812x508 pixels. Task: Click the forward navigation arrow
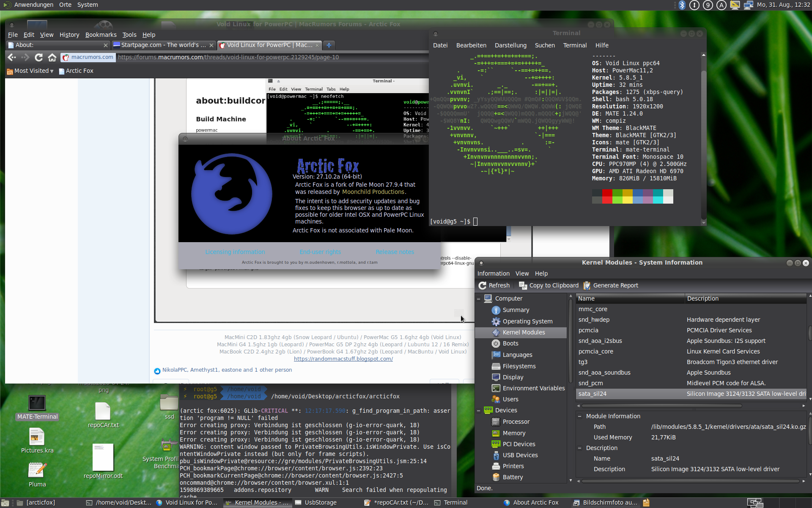click(25, 57)
